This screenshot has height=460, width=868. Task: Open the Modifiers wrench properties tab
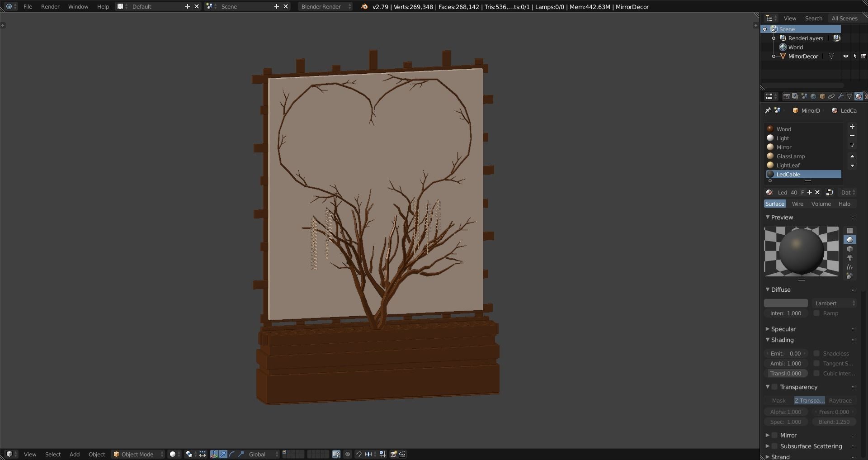click(840, 96)
